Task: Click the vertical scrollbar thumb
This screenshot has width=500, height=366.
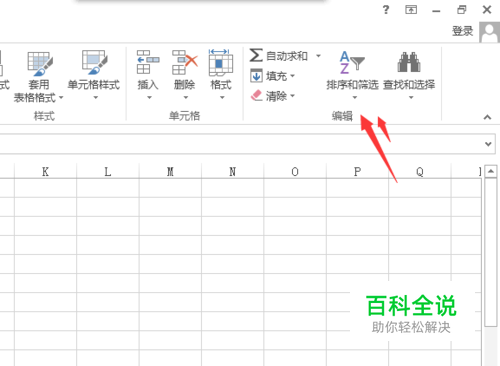Action: click(x=491, y=252)
